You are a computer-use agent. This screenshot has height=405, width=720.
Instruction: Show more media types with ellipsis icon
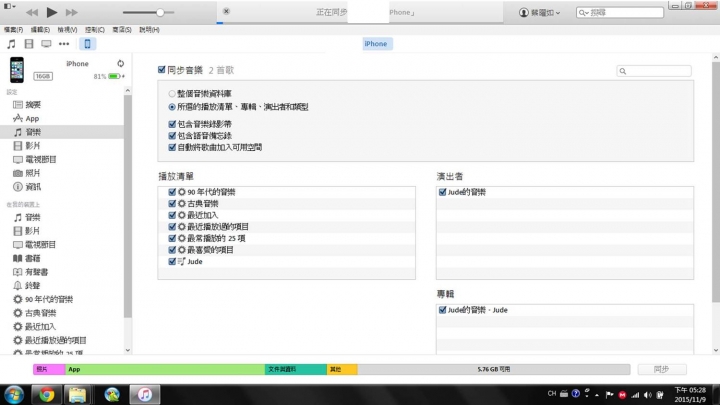[x=64, y=44]
